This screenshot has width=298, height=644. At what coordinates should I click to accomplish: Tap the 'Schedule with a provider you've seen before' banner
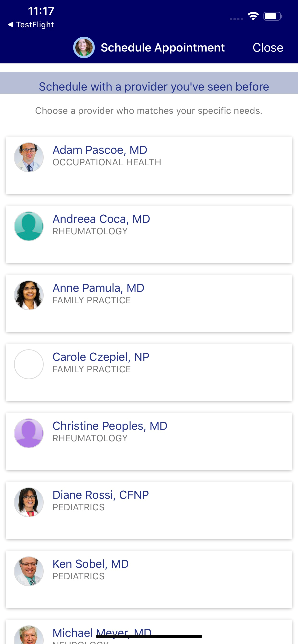149,83
